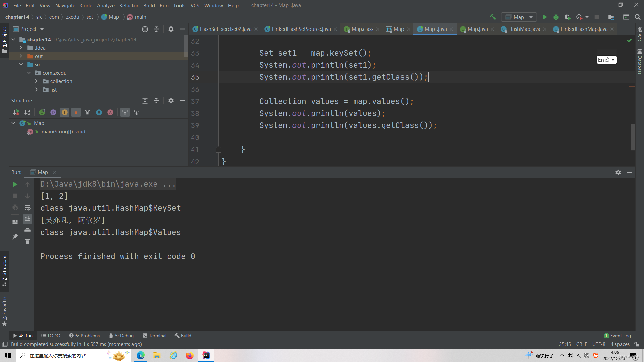Open Firefox from taskbar
Screen dimensions: 644x362
pyautogui.click(x=190, y=355)
